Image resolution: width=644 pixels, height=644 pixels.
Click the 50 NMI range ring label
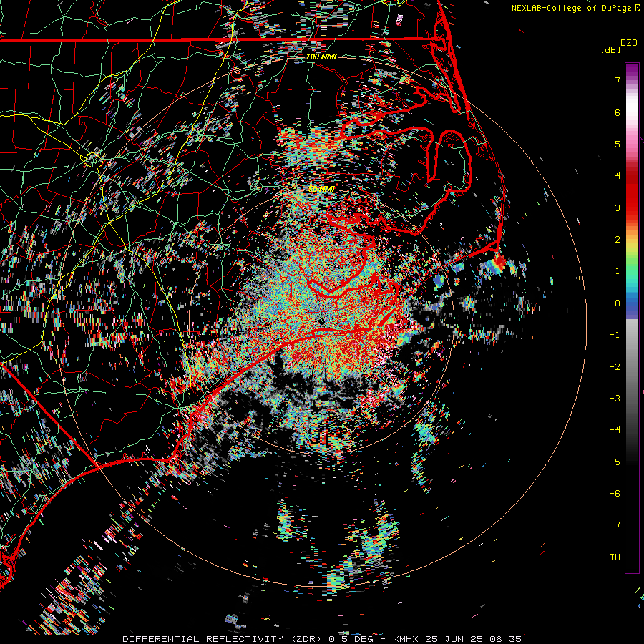(x=321, y=189)
